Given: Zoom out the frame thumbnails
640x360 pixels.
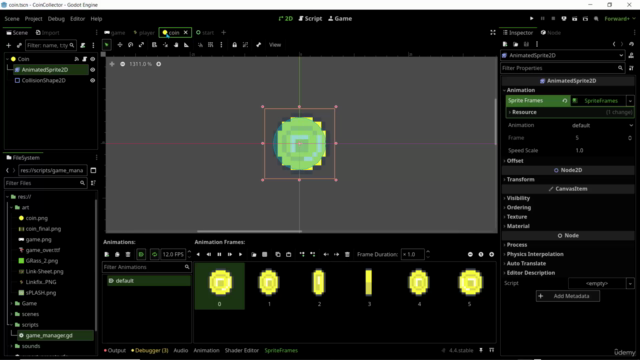Looking at the screenshot, I should tap(470, 254).
